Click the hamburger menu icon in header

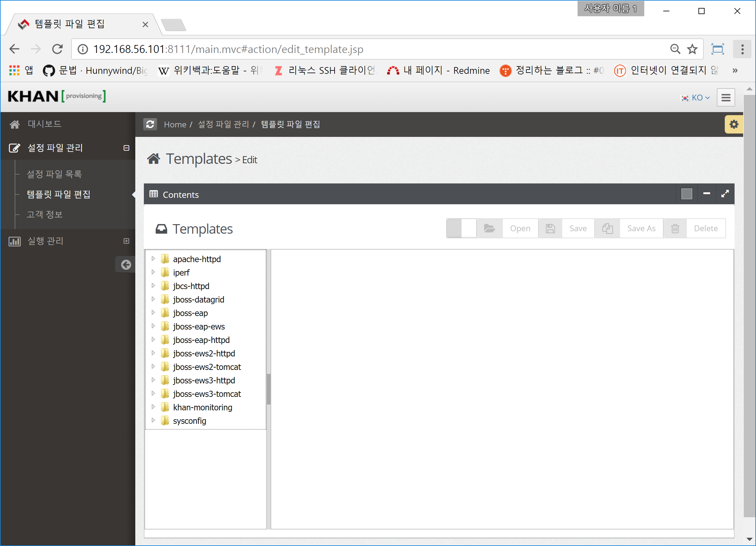[726, 97]
